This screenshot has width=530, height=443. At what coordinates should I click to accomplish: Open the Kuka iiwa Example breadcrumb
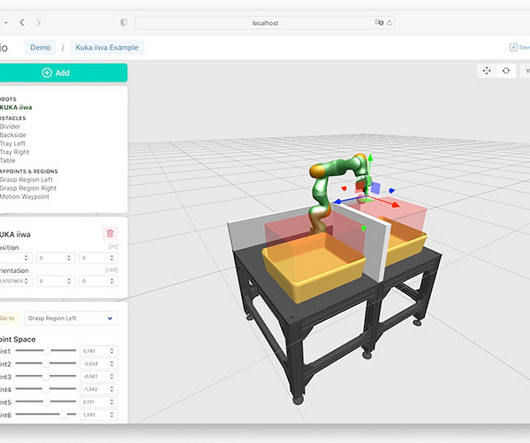click(107, 47)
